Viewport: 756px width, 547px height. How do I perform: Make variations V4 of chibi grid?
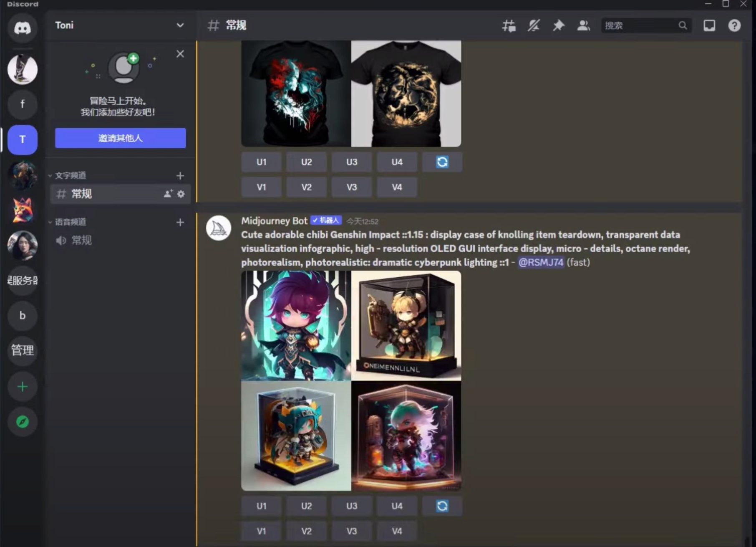pyautogui.click(x=397, y=531)
